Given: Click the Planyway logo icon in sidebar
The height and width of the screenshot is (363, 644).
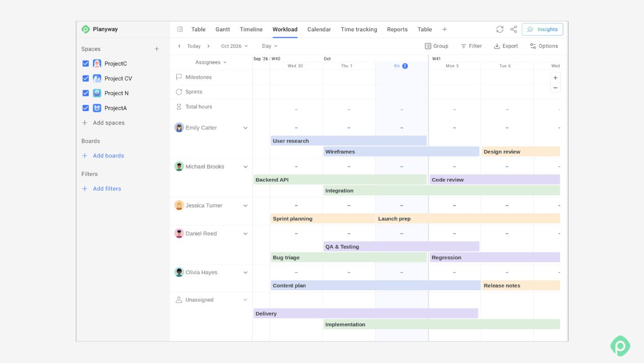Looking at the screenshot, I should (x=86, y=29).
